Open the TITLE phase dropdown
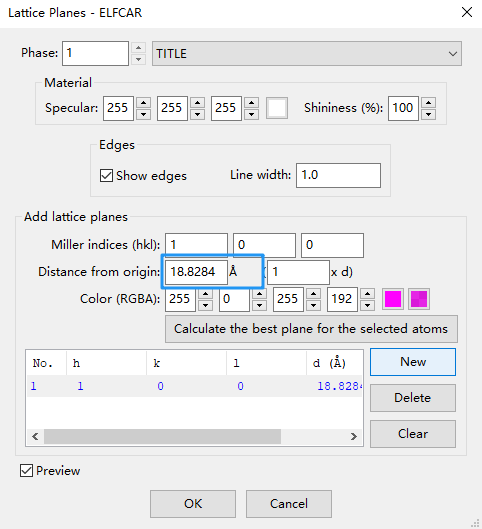This screenshot has width=482, height=529. [307, 54]
